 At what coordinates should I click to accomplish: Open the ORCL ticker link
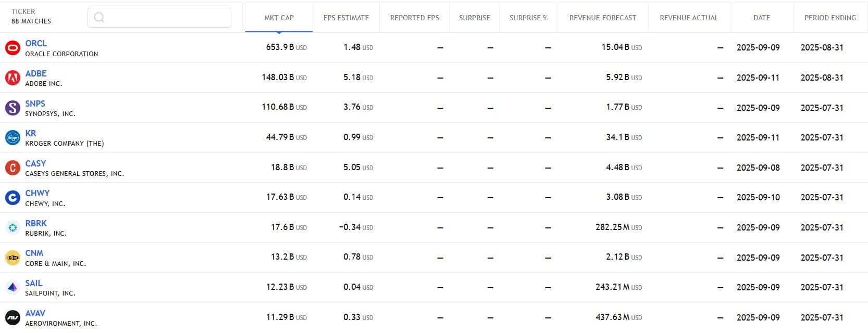pos(36,43)
